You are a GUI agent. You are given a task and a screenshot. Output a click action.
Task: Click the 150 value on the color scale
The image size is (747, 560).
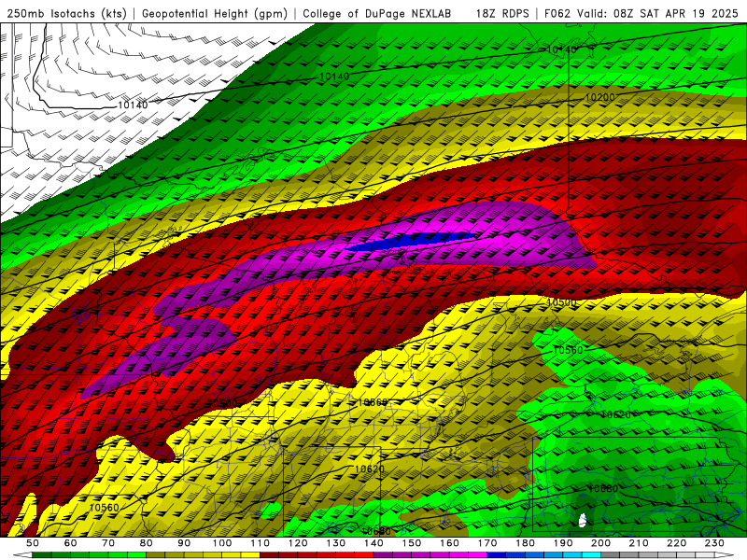pyautogui.click(x=412, y=543)
